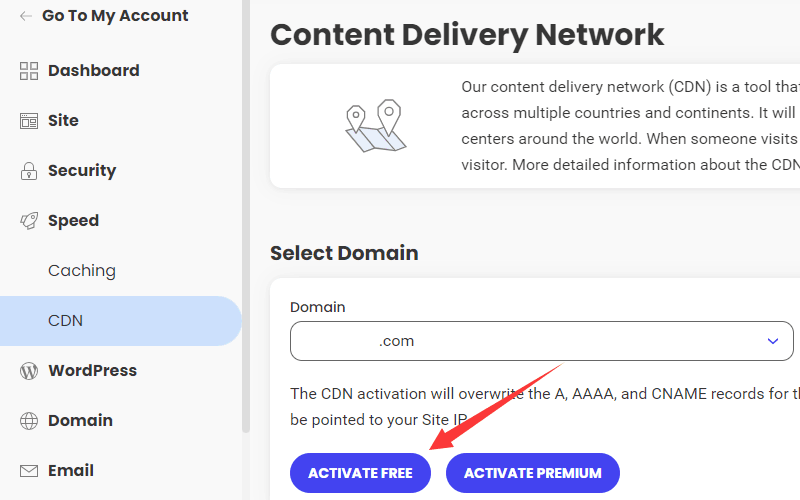Click the Speed rocket icon
This screenshot has height=500, width=800.
(28, 221)
